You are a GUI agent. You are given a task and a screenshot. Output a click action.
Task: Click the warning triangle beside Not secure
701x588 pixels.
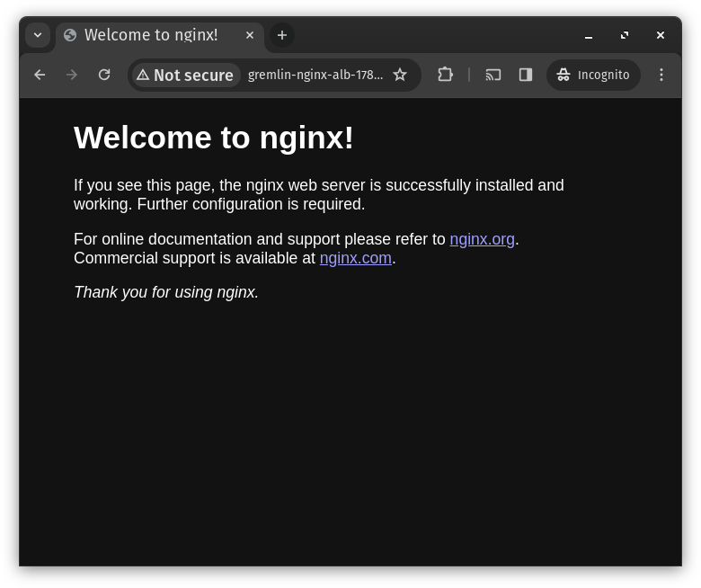point(143,75)
